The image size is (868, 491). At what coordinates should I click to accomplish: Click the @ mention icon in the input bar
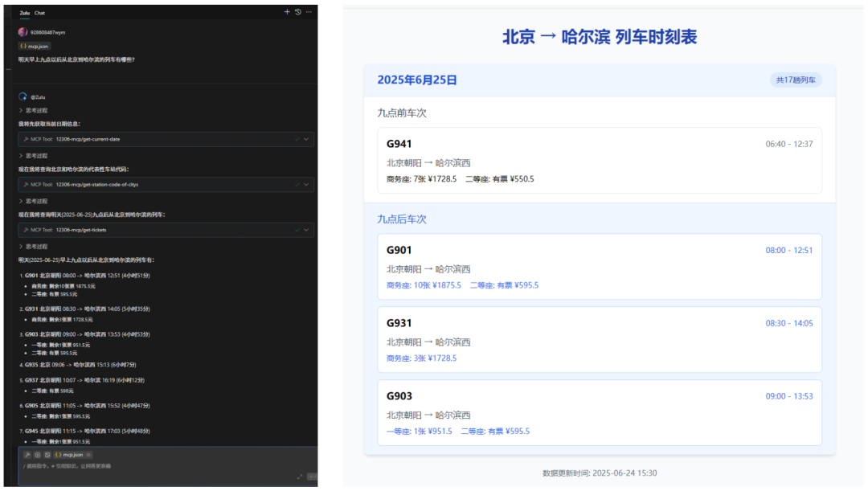click(x=37, y=455)
